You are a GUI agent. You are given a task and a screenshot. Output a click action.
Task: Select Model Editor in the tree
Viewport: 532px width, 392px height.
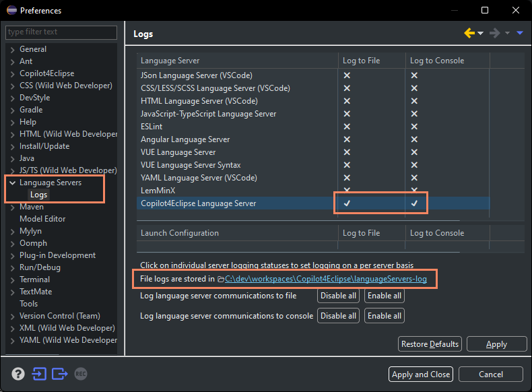click(x=42, y=219)
